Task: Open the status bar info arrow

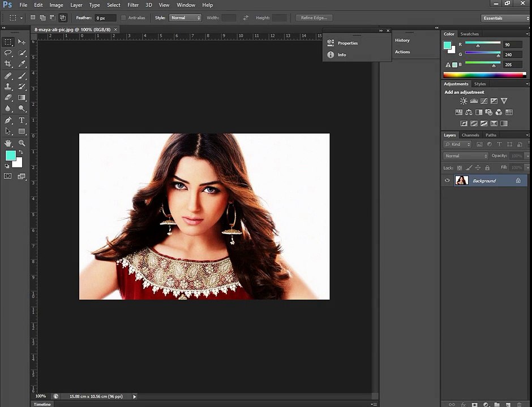Action: 134,396
